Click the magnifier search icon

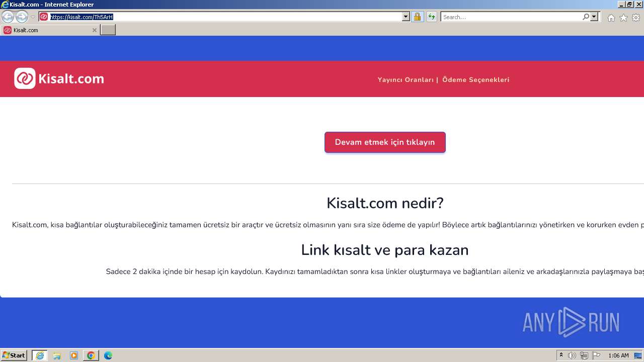586,17
